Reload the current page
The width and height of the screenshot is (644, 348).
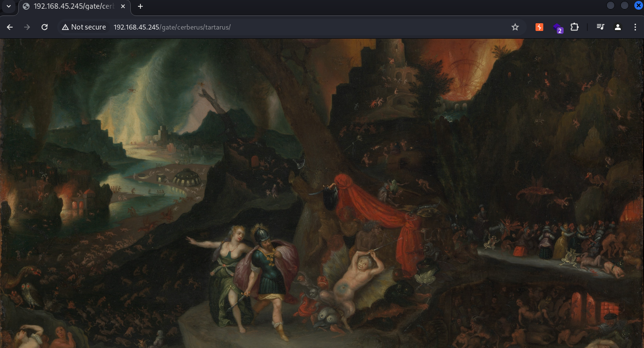[x=45, y=27]
